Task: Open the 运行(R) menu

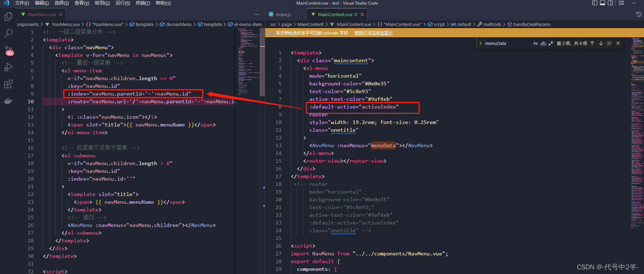Action: (123, 3)
